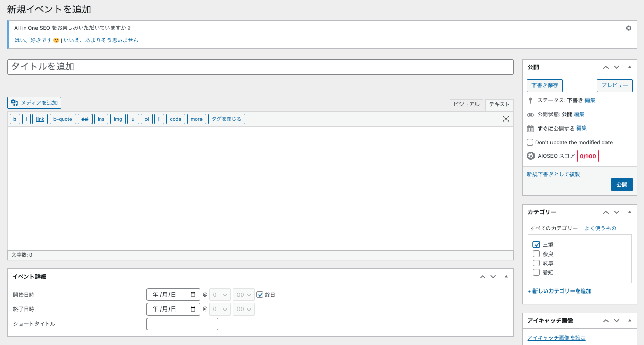Insert del strikethrough tag
Screen dimensions: 644x345
pos(85,119)
